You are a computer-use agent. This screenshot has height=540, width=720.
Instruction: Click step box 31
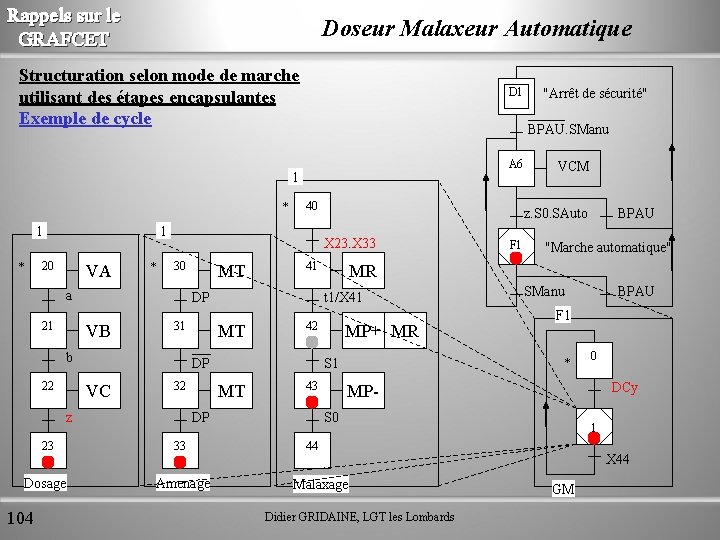(180, 330)
